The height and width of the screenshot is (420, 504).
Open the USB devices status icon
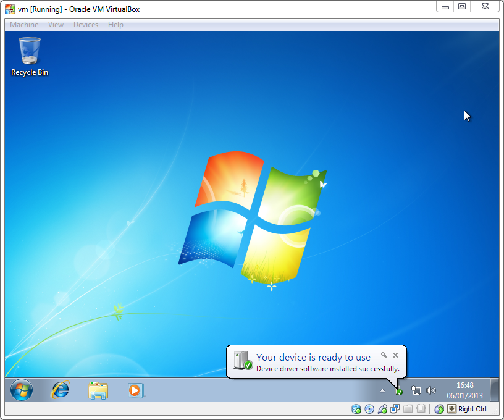coord(382,409)
